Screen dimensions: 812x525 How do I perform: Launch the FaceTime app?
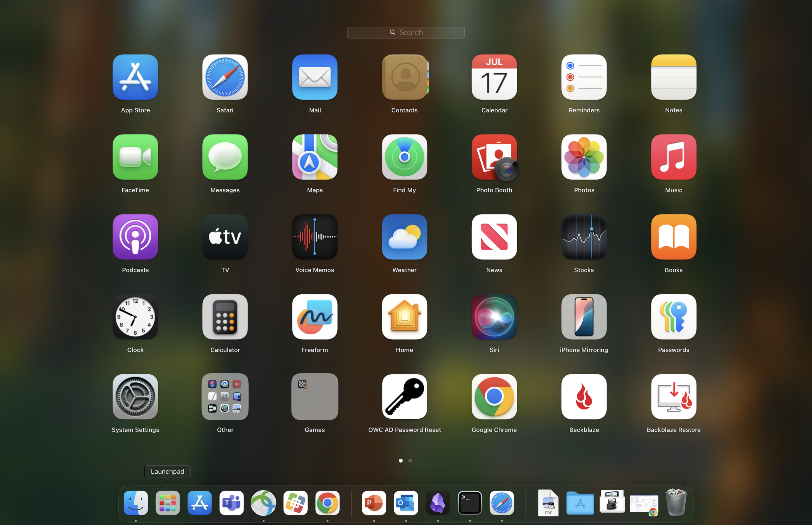click(135, 157)
